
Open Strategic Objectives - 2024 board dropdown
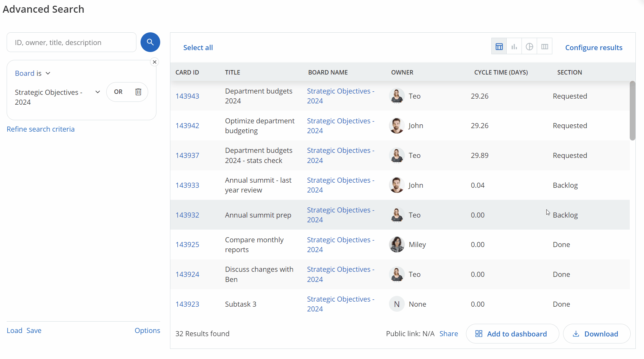point(97,92)
